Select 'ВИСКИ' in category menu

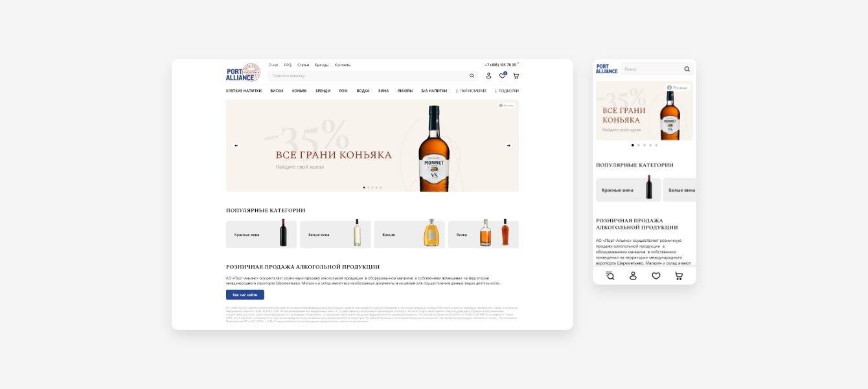(x=277, y=91)
